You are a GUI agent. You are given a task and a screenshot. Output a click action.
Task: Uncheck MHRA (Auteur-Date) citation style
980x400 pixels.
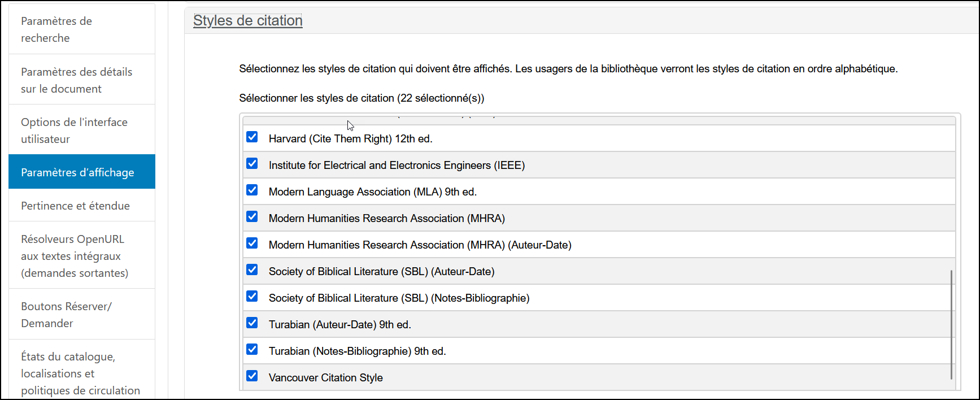pyautogui.click(x=252, y=243)
